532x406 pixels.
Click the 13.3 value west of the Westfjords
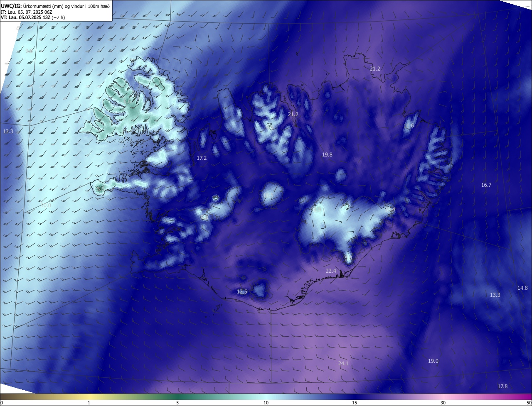(x=8, y=131)
